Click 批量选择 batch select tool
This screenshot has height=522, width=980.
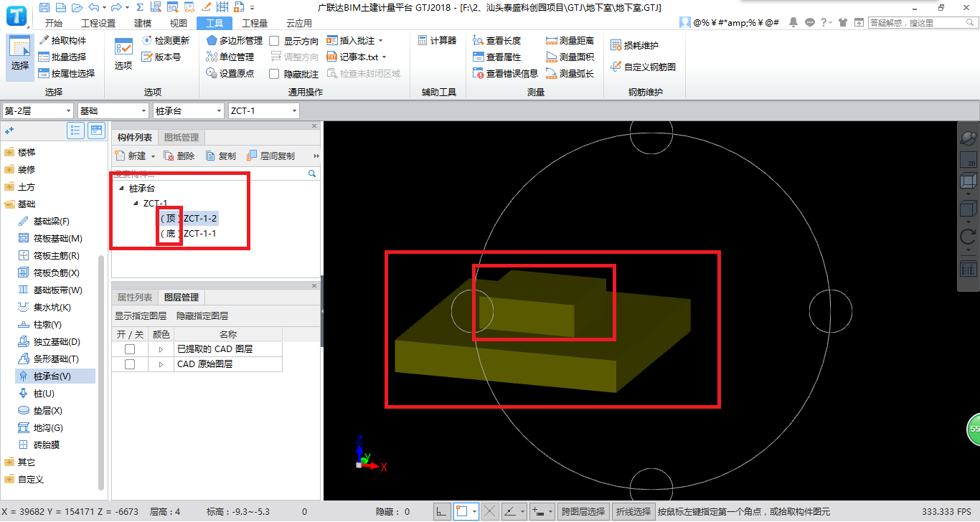click(62, 57)
